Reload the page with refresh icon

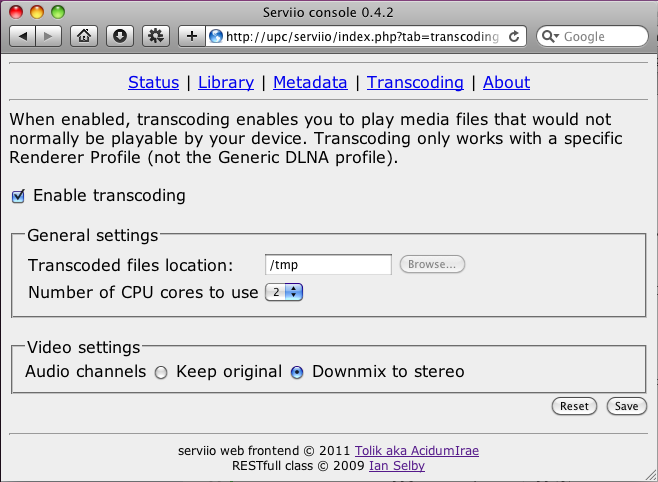515,37
